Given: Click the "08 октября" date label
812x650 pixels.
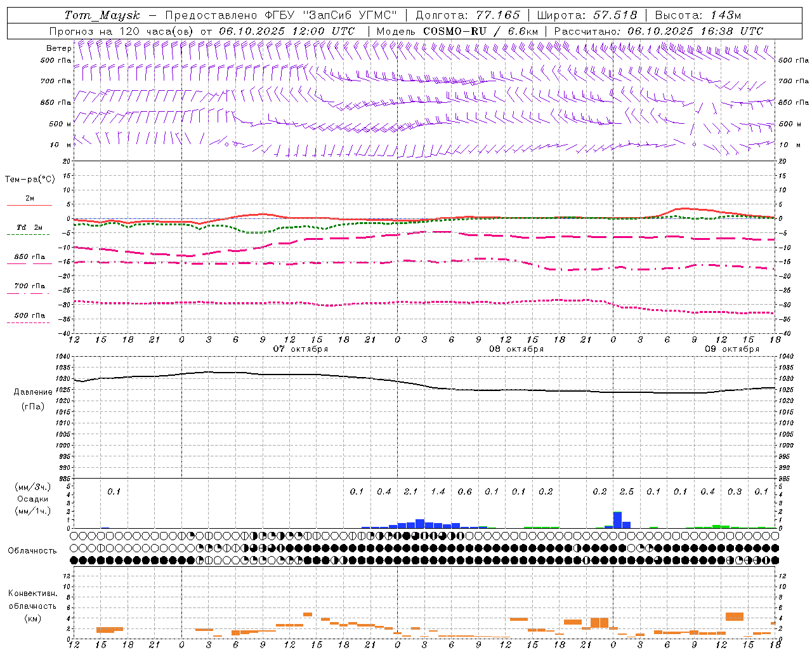Looking at the screenshot, I should click(516, 349).
